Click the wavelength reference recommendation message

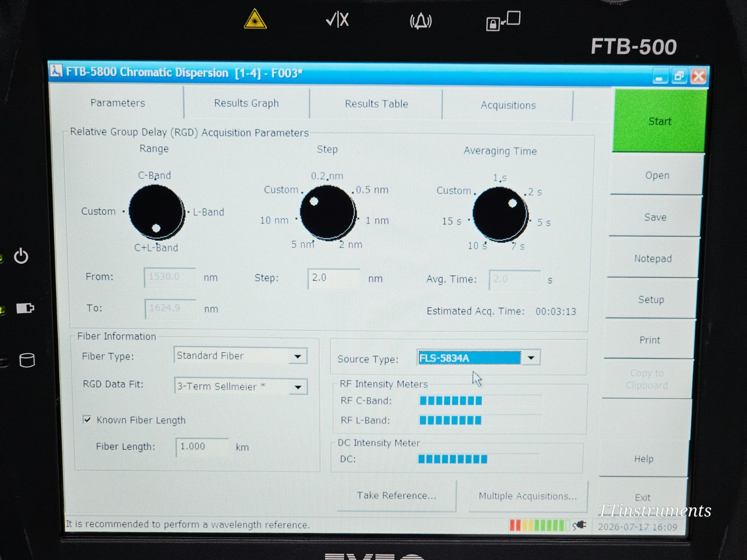(x=187, y=525)
